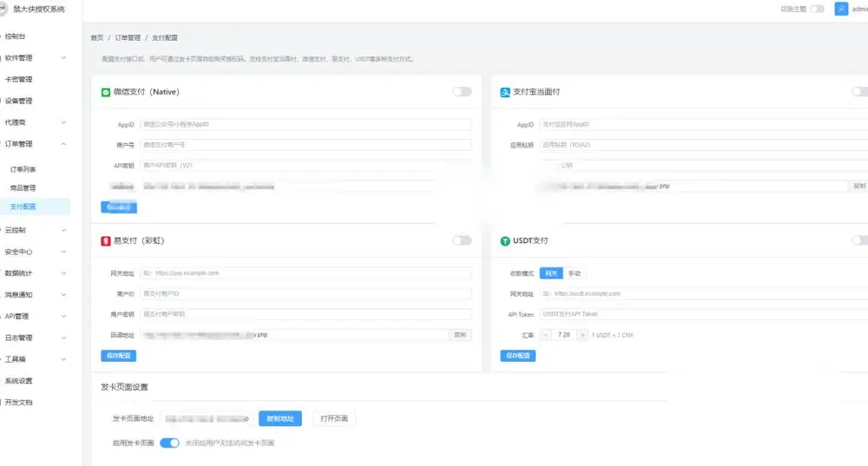Open 订单列表 in the sidebar
The width and height of the screenshot is (868, 466).
click(x=23, y=169)
